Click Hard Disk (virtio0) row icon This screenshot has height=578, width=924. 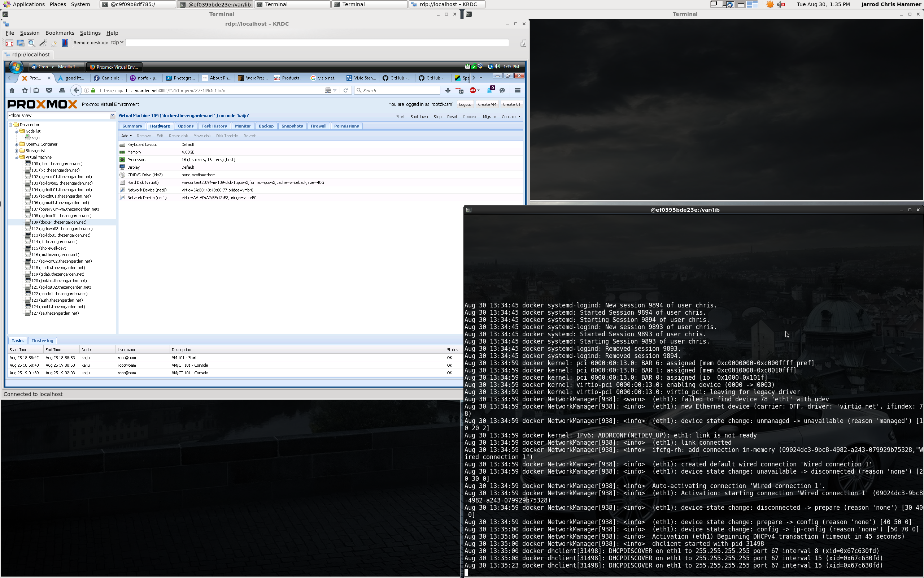click(122, 183)
